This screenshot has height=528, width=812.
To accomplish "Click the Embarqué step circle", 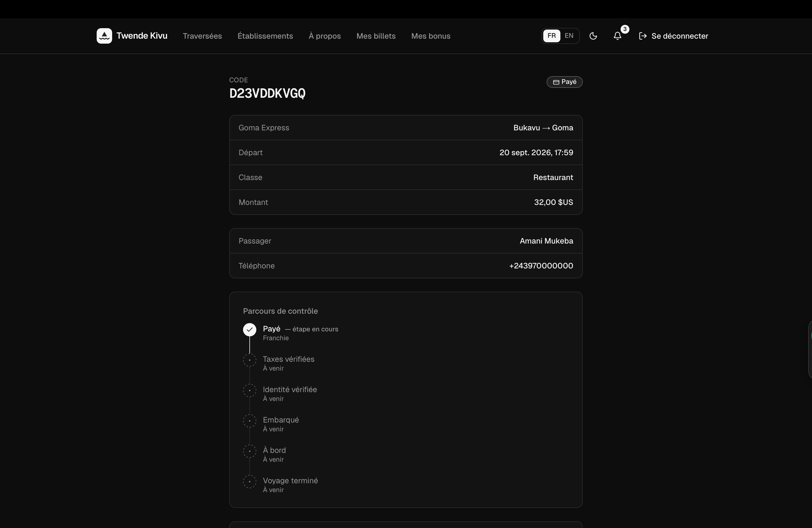I will (x=249, y=421).
